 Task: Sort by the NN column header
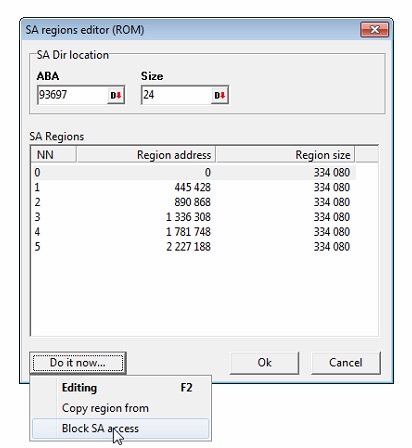point(54,155)
